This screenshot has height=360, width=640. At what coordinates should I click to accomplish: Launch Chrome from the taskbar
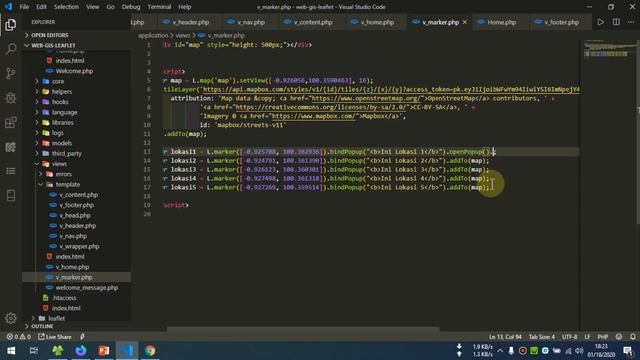tap(150, 351)
